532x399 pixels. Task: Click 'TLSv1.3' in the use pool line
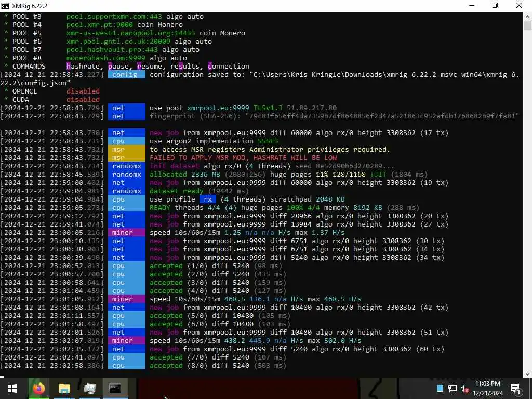(268, 108)
